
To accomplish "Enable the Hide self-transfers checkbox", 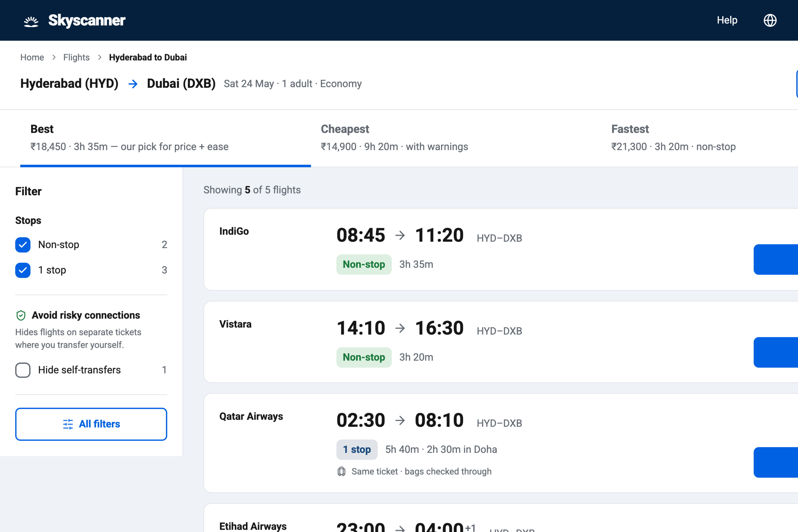I will 23,370.
